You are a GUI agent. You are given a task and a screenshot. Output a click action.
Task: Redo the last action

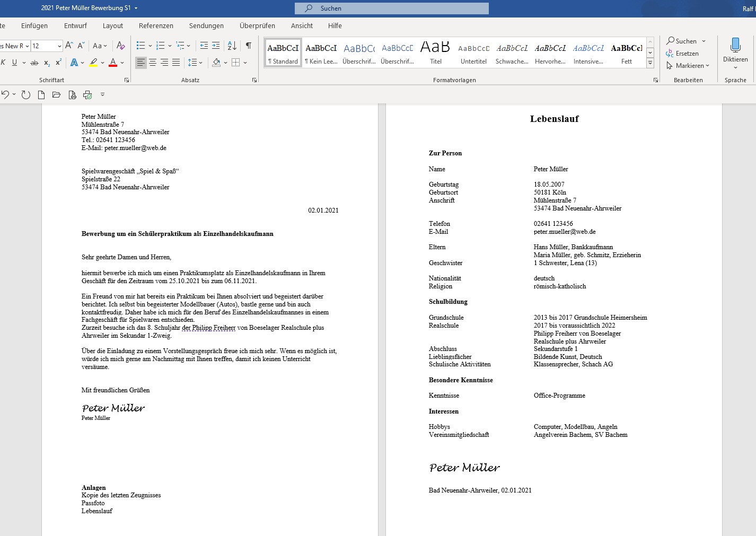tap(25, 94)
